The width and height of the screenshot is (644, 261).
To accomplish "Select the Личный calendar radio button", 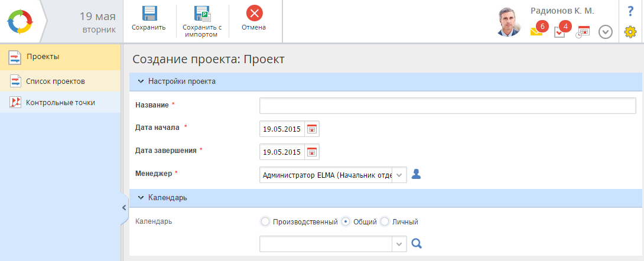I will [385, 222].
